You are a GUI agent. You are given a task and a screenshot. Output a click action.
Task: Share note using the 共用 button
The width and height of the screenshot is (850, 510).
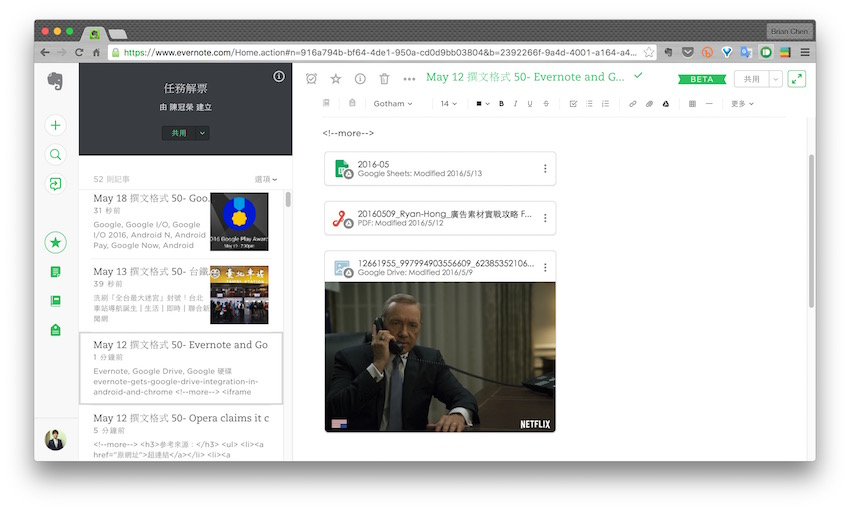[752, 79]
